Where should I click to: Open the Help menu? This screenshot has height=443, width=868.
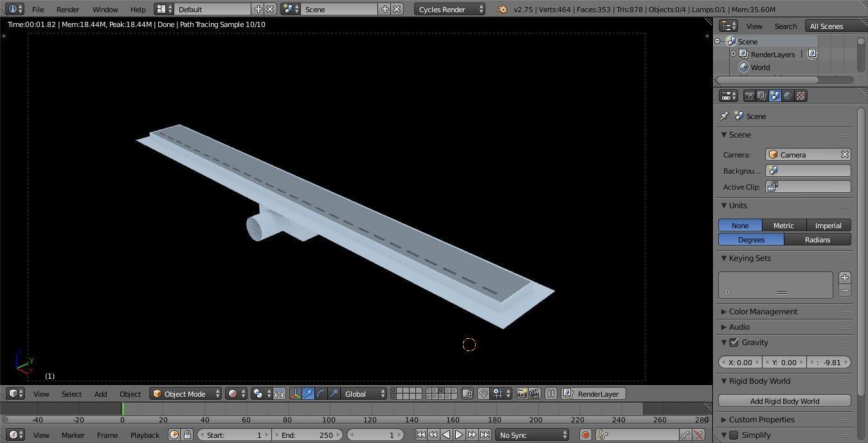click(x=138, y=10)
